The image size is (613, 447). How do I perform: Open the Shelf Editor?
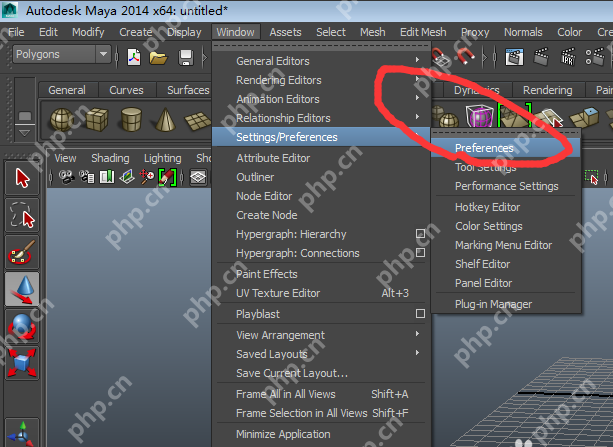point(505,264)
